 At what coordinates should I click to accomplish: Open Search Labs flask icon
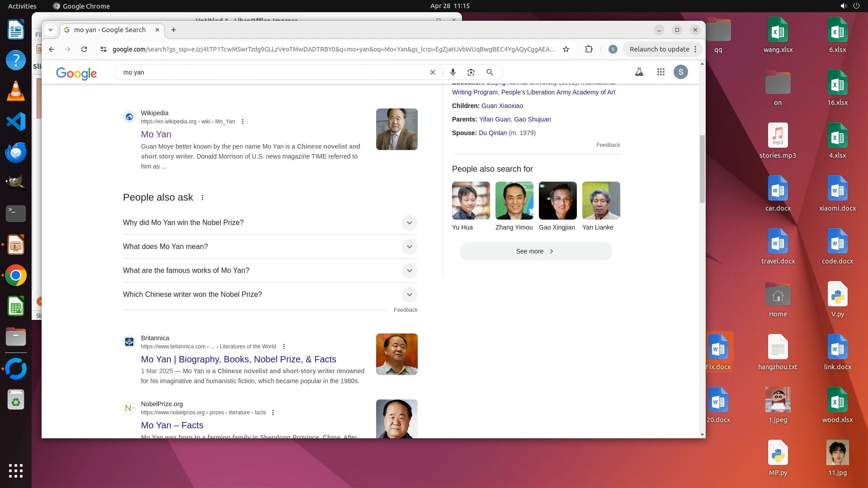639,72
